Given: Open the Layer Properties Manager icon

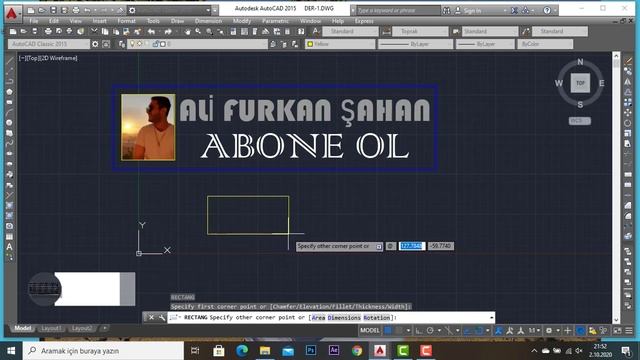Looking at the screenshot, I should point(122,44).
